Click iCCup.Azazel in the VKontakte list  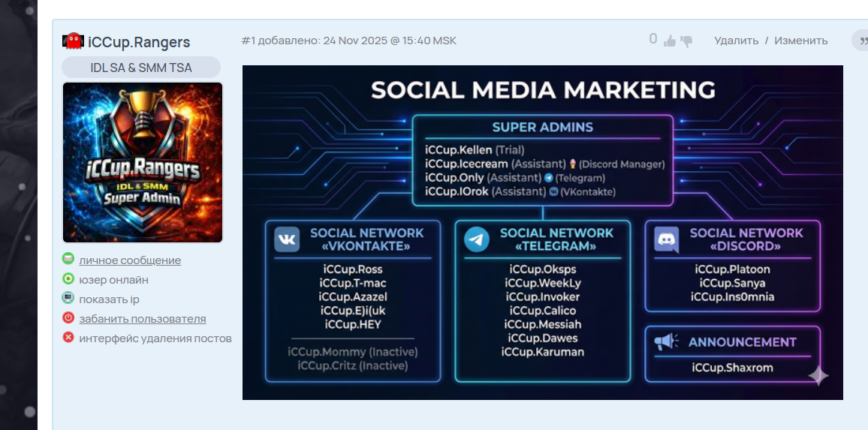(353, 296)
